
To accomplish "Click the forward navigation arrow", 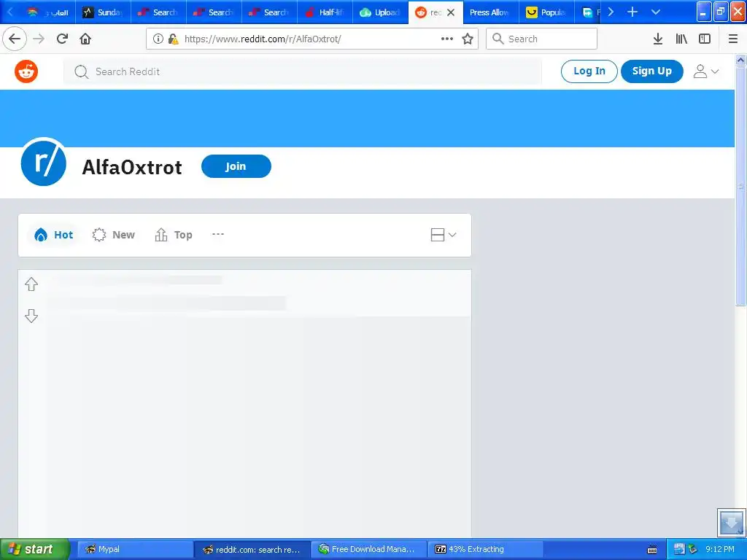I will (x=39, y=39).
